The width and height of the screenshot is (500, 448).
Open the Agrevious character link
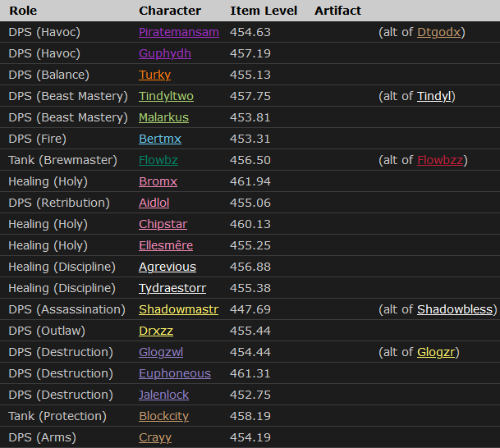pyautogui.click(x=167, y=267)
